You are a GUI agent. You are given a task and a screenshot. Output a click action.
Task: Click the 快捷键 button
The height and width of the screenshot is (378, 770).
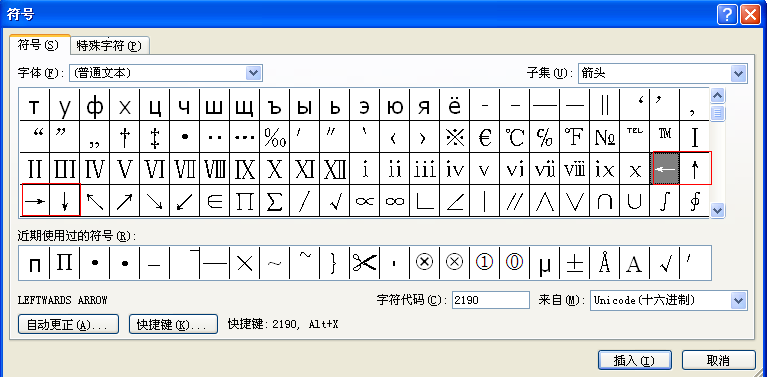173,324
